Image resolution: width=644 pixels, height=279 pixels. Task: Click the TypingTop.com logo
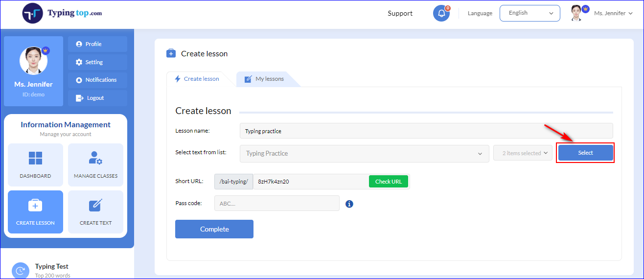pyautogui.click(x=62, y=13)
